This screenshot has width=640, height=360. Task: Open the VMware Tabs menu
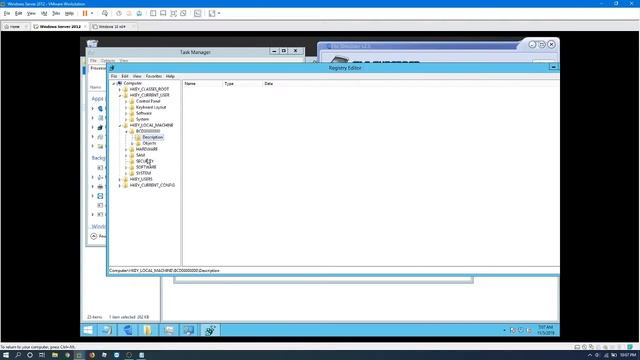pyautogui.click(x=56, y=13)
